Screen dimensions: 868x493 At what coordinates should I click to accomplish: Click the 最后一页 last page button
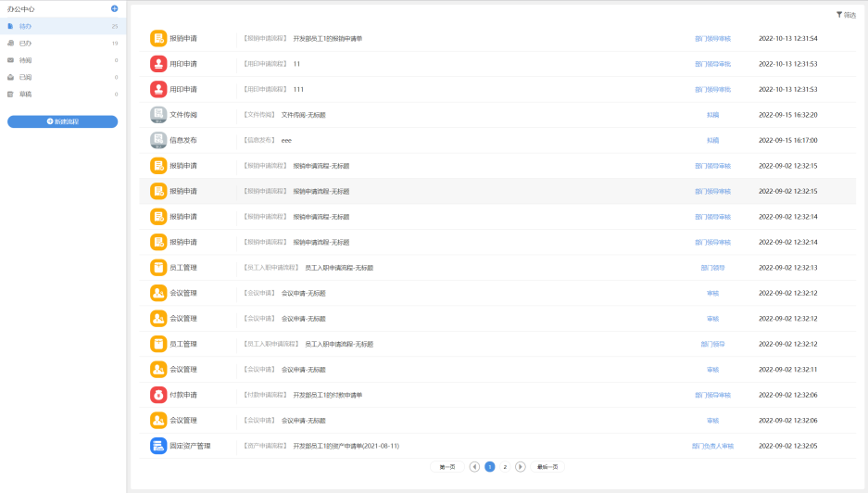(x=547, y=467)
